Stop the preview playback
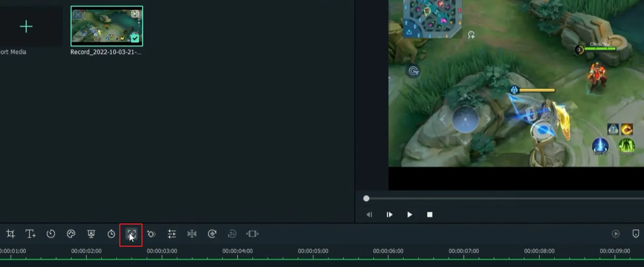Viewport: 644px width, 267px height. tap(429, 214)
